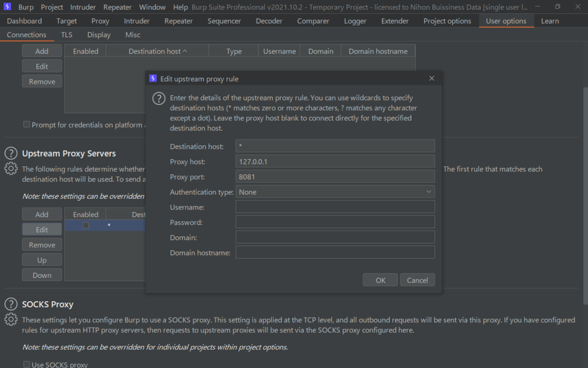Focus the Domain hostname input field

tap(335, 253)
